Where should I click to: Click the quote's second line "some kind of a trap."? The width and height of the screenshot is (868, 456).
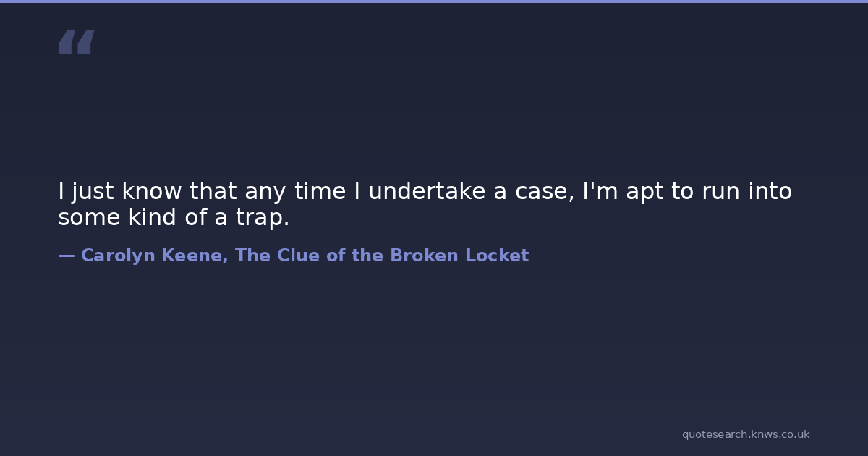coord(174,217)
